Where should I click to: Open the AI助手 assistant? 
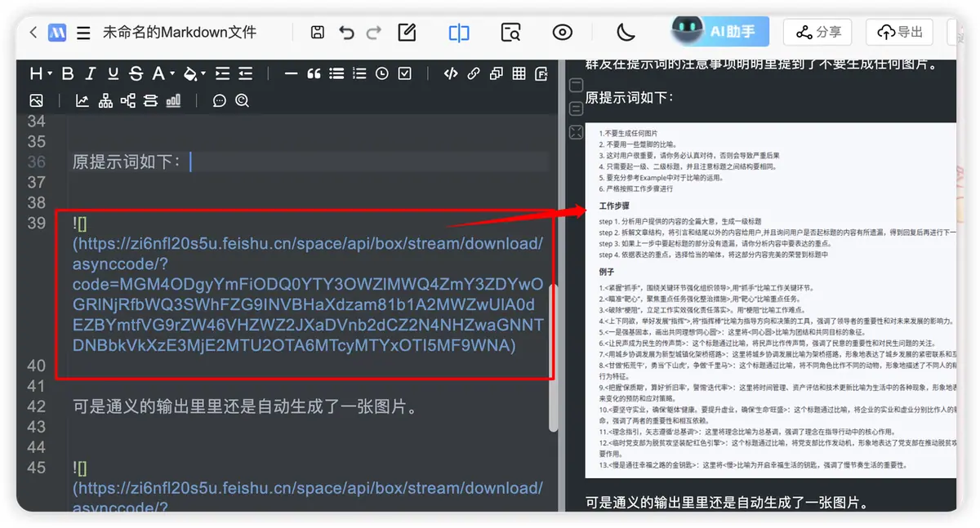point(719,32)
